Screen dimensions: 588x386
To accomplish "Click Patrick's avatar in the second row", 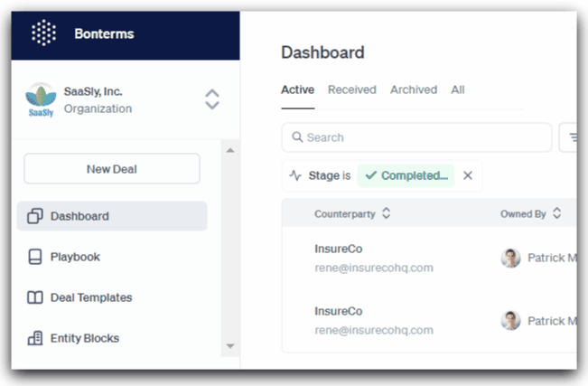I will click(x=510, y=321).
